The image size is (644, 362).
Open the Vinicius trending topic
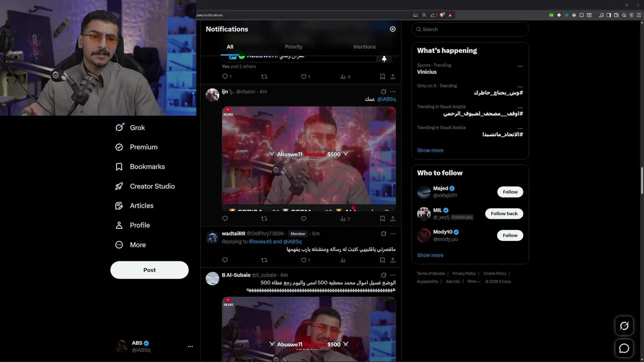tap(427, 72)
